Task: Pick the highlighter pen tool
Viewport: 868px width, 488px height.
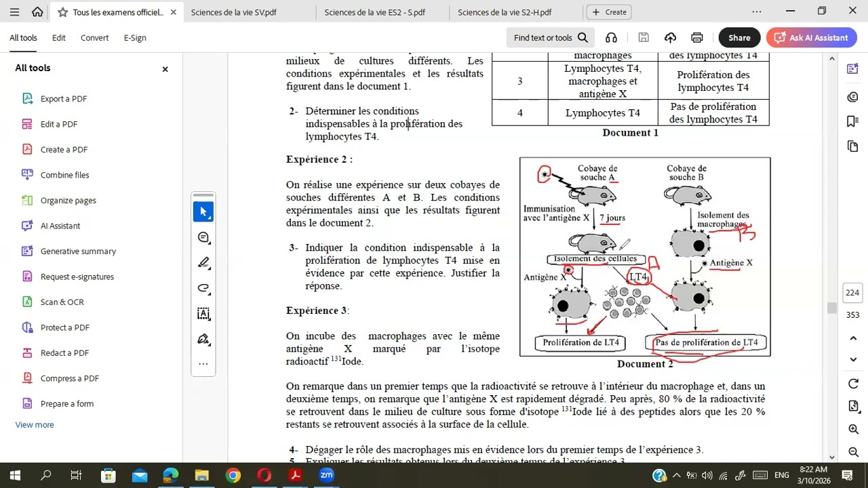Action: 203,263
